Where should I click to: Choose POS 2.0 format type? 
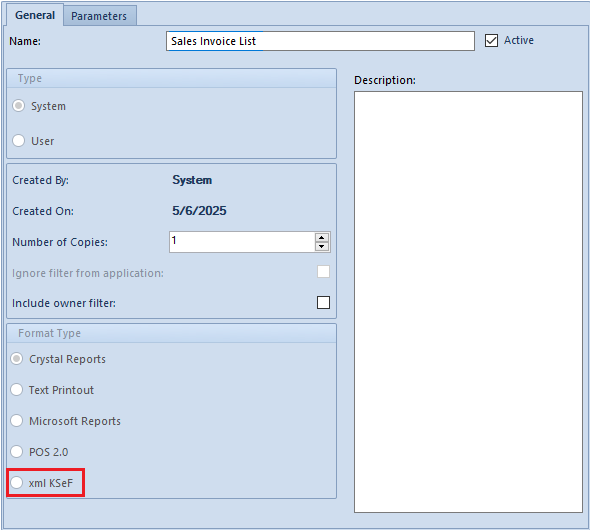tap(17, 451)
